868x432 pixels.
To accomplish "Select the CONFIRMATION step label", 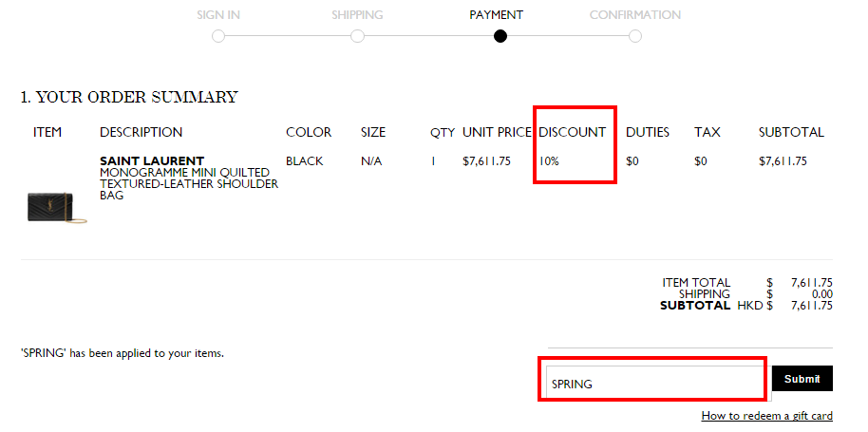I will pos(635,15).
